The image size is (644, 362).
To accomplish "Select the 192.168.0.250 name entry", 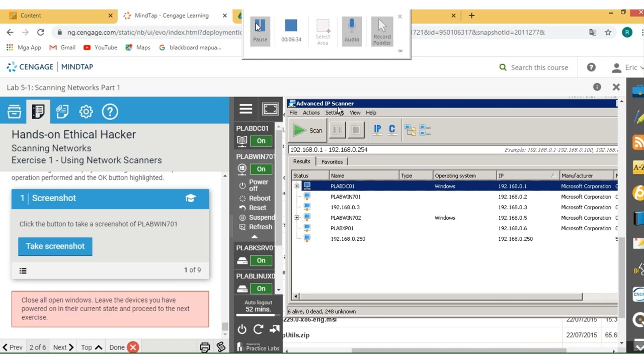I will (348, 239).
